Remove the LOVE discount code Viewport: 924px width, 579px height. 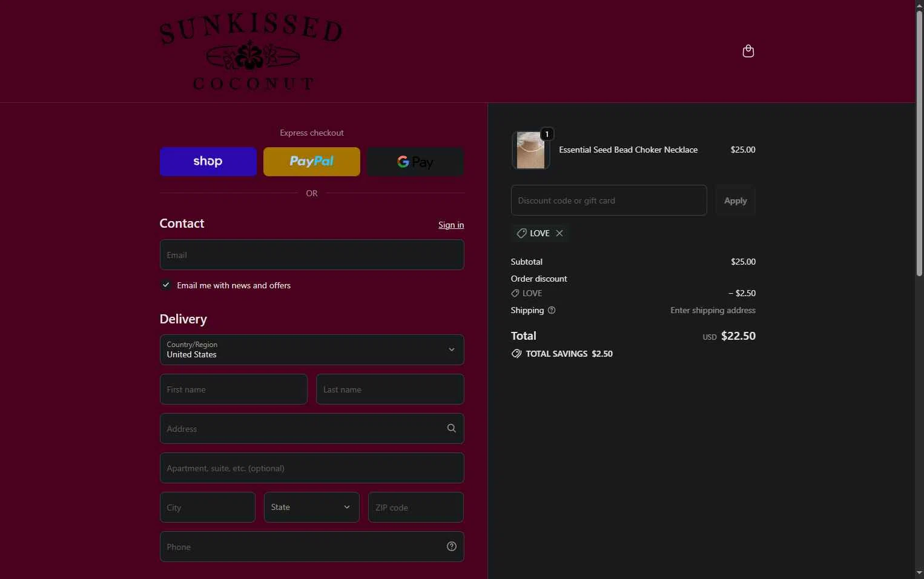pyautogui.click(x=559, y=233)
